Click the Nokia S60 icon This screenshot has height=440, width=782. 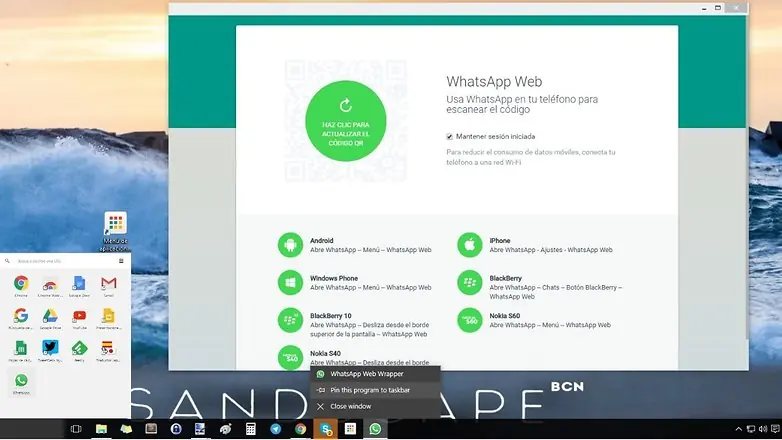[x=470, y=320]
